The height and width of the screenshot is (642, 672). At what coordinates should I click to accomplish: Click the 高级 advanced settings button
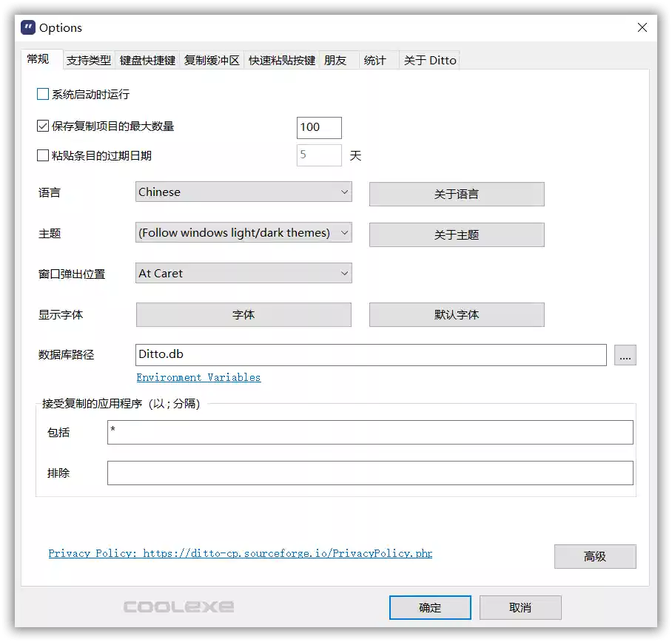[x=595, y=556]
